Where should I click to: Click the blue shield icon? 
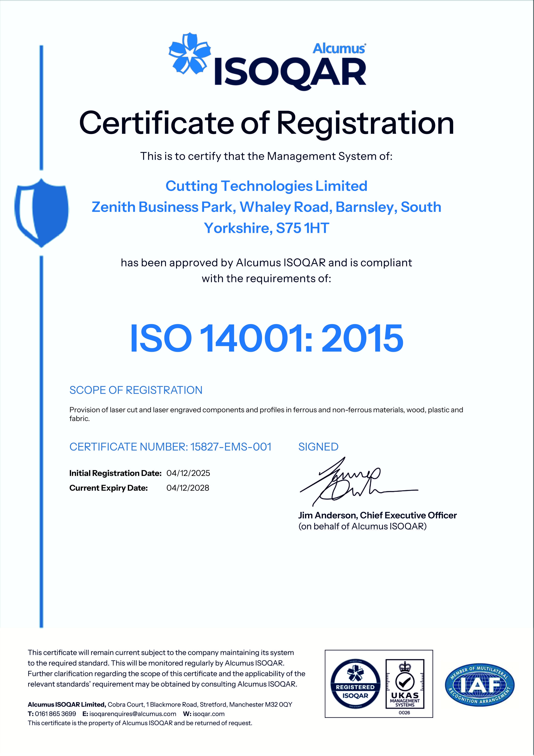click(x=42, y=212)
